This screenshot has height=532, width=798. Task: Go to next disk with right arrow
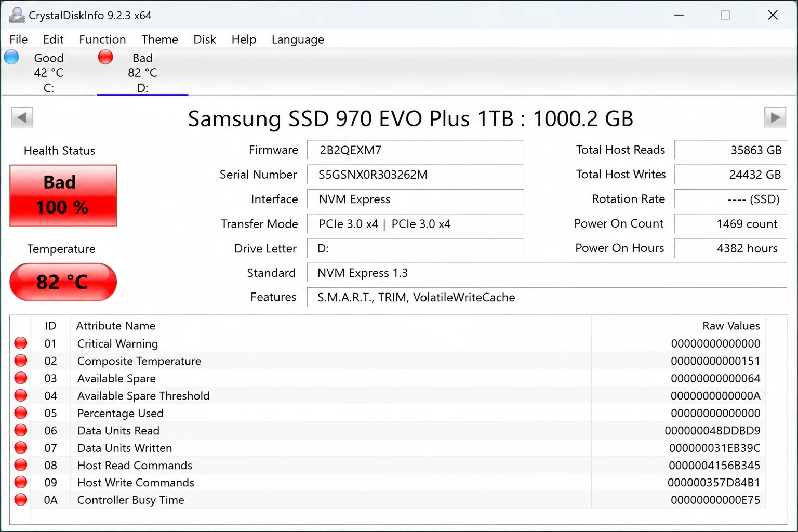pyautogui.click(x=775, y=117)
